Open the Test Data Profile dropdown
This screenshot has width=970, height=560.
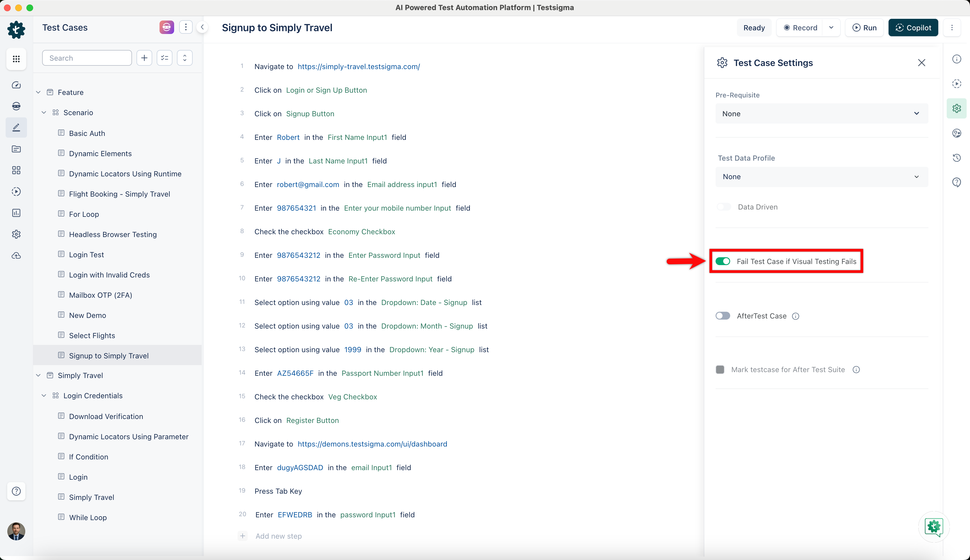821,177
